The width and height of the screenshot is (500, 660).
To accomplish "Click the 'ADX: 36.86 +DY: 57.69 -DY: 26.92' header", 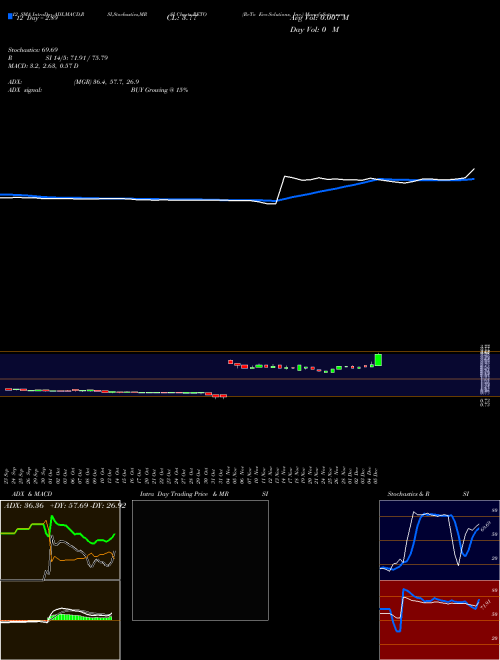I will click(65, 506).
